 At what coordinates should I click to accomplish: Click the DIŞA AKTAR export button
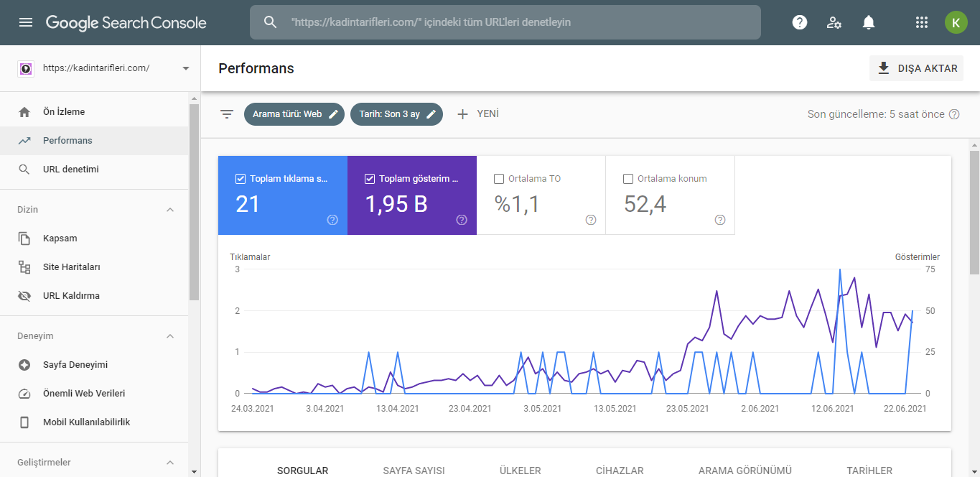(917, 68)
